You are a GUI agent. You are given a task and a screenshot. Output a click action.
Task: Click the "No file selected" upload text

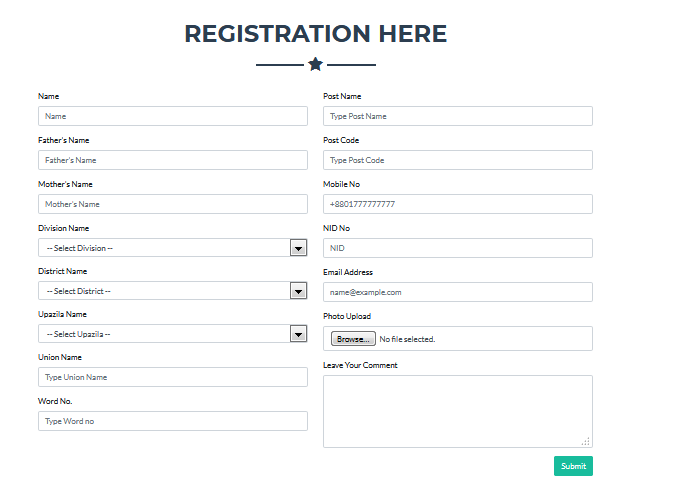click(407, 339)
